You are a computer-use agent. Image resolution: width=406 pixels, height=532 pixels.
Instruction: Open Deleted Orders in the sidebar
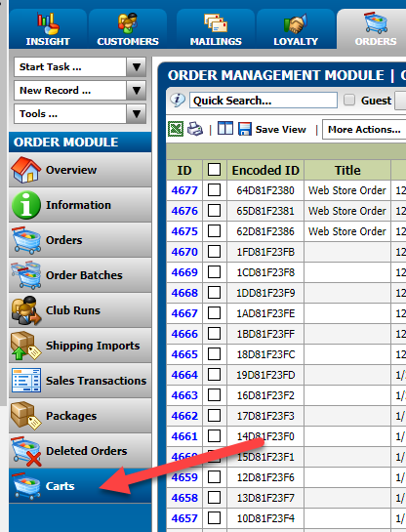[x=80, y=451]
